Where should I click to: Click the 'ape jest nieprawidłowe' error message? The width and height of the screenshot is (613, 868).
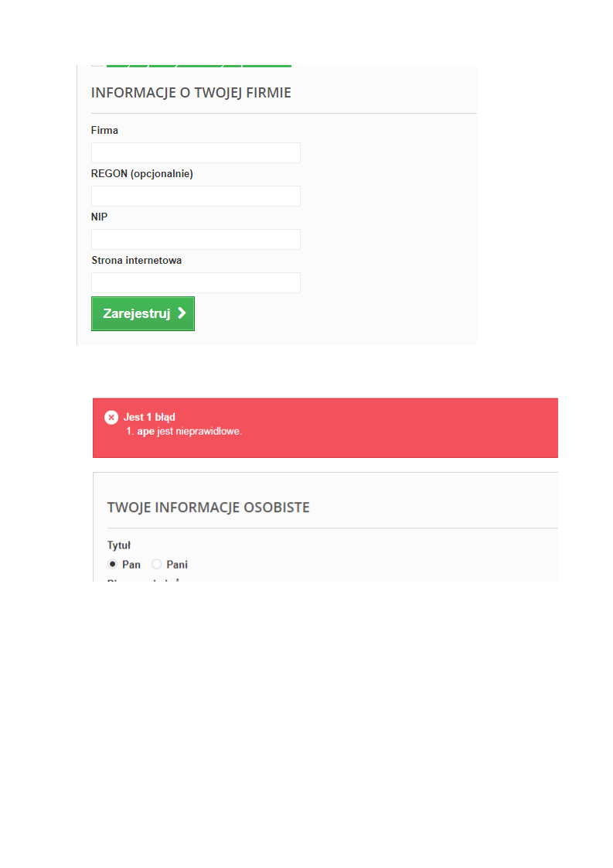coord(189,431)
